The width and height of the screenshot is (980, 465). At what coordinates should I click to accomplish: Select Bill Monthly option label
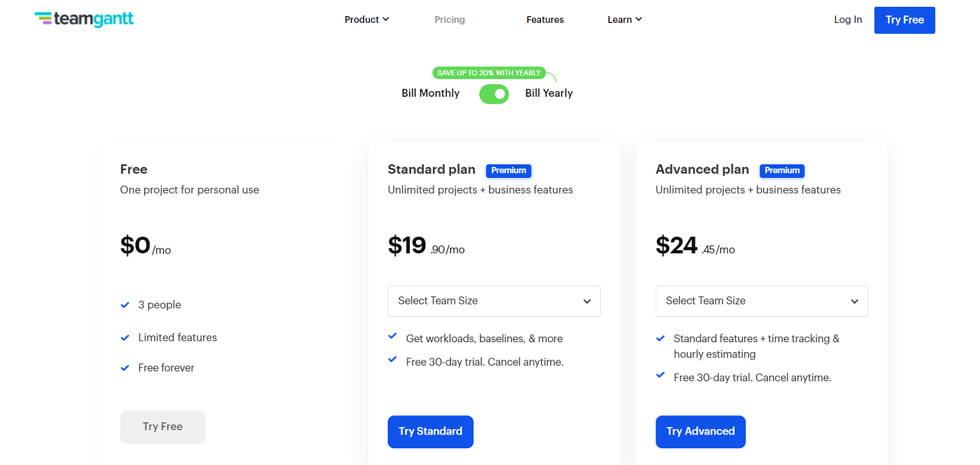point(430,93)
